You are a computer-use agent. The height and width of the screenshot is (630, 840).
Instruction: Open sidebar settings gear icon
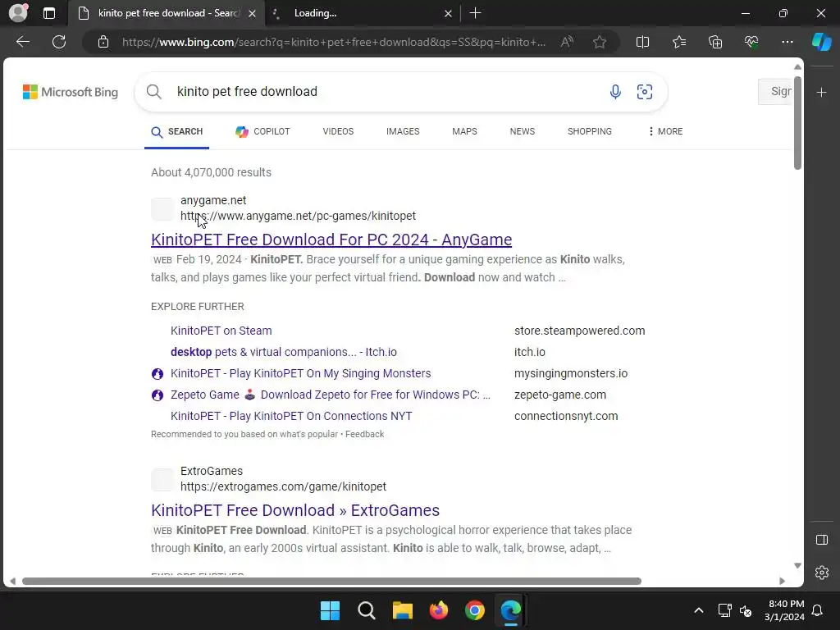pos(821,572)
